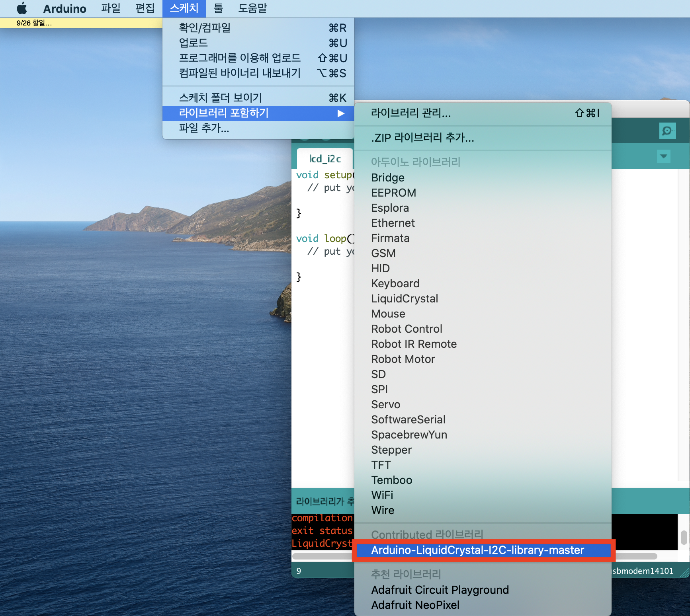Include the LiquidCrystal library

[x=483, y=298]
